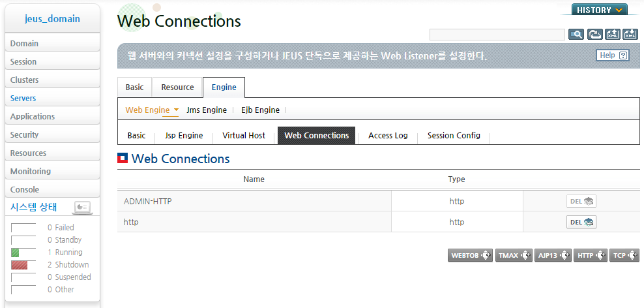Click the Type column header
The height and width of the screenshot is (308, 644).
click(x=457, y=179)
